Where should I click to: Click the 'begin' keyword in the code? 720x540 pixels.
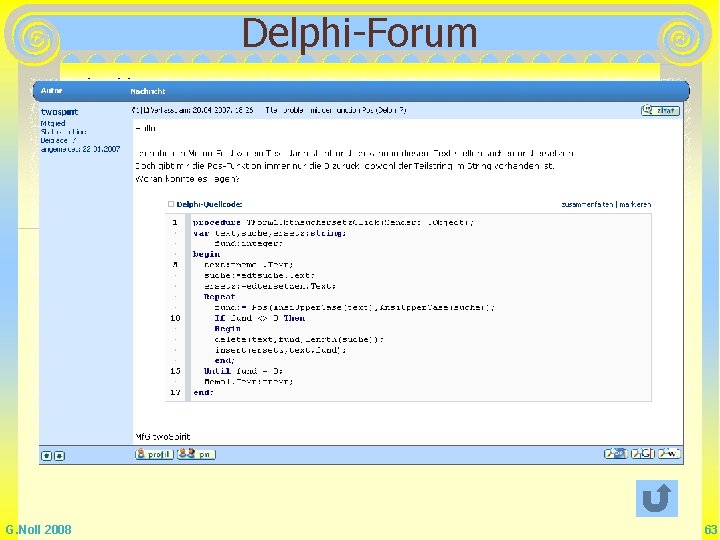coord(206,254)
